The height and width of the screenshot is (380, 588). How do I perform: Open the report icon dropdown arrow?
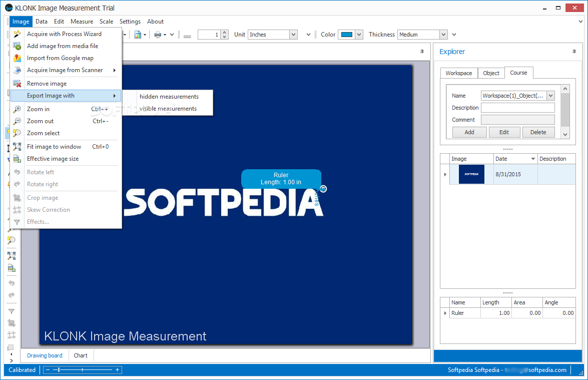tap(145, 35)
